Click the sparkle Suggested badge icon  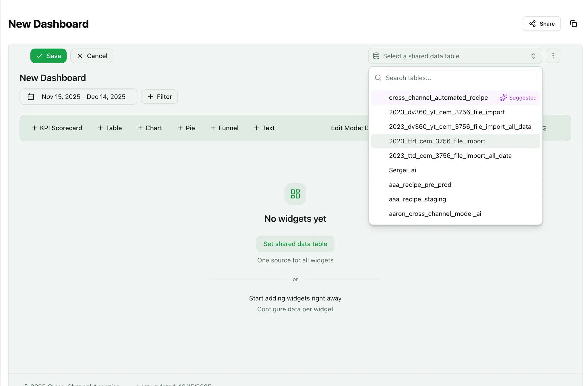click(x=503, y=98)
